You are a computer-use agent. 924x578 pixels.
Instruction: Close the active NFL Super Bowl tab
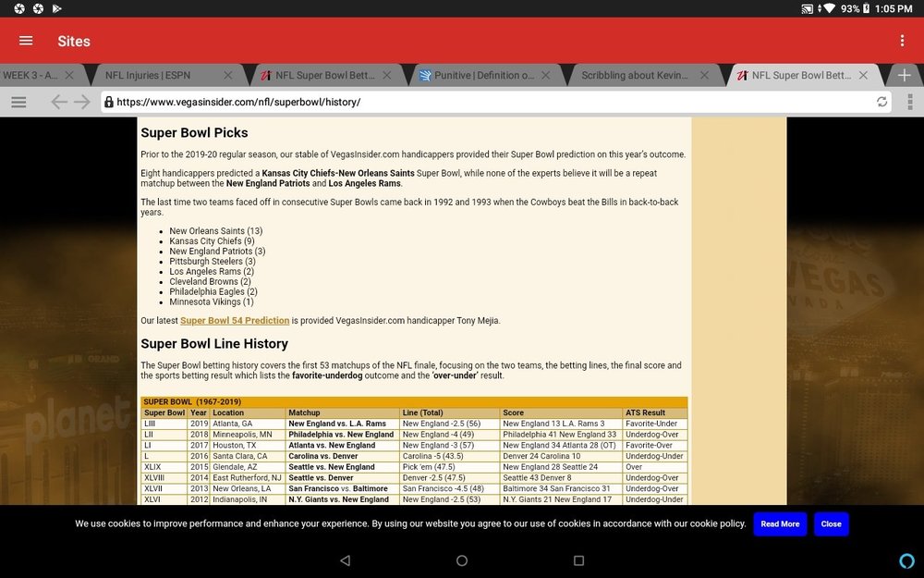click(863, 76)
